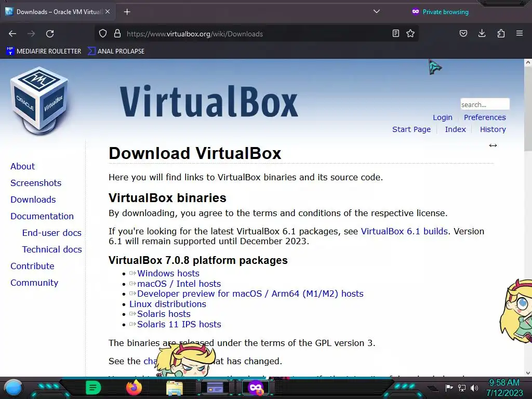Open Technical docs in the sidebar
This screenshot has height=399, width=532.
click(52, 249)
